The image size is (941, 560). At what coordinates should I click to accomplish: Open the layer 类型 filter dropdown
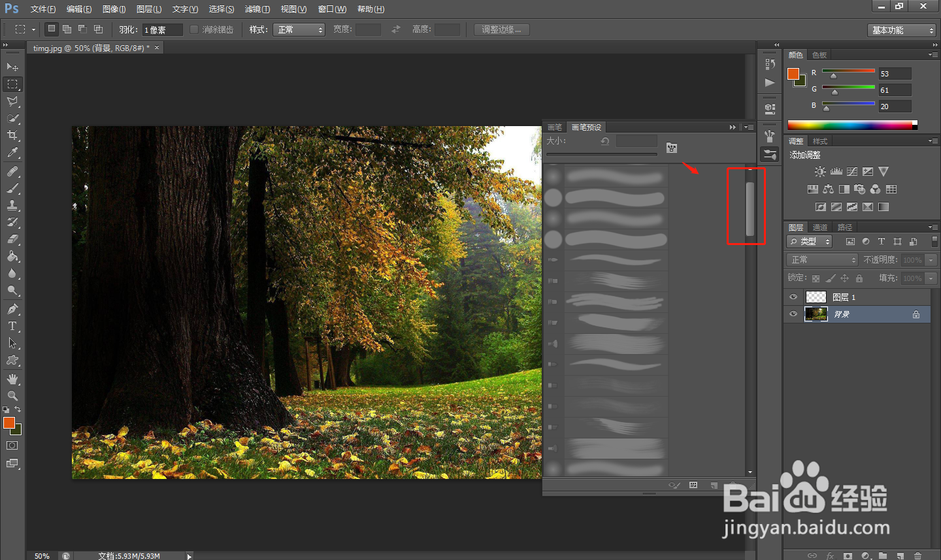click(810, 242)
